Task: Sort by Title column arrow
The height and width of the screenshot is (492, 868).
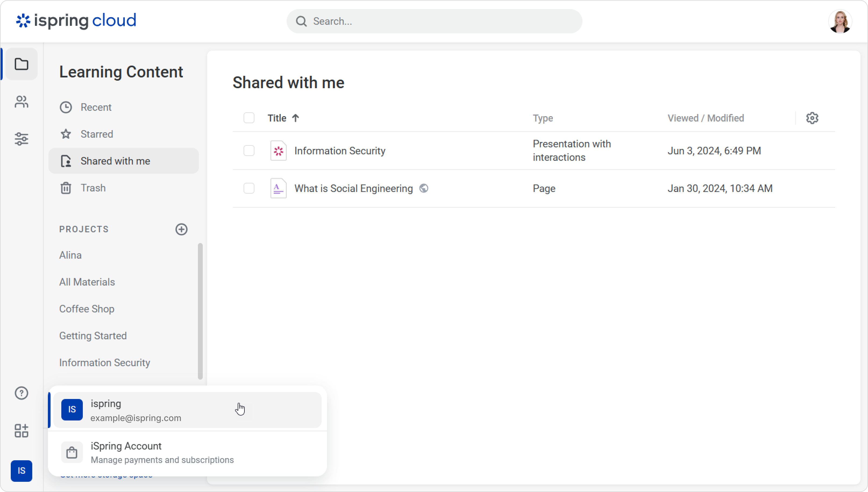Action: pos(295,118)
